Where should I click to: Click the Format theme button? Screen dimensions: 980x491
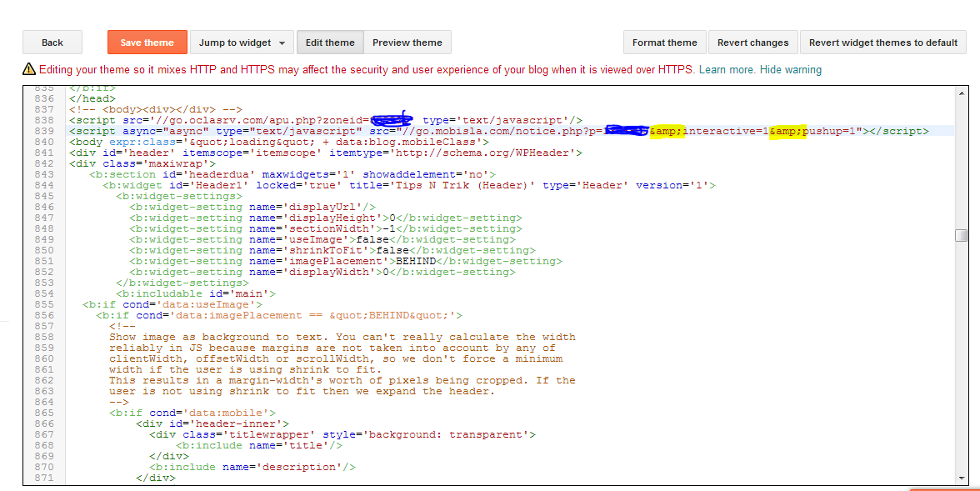click(664, 43)
